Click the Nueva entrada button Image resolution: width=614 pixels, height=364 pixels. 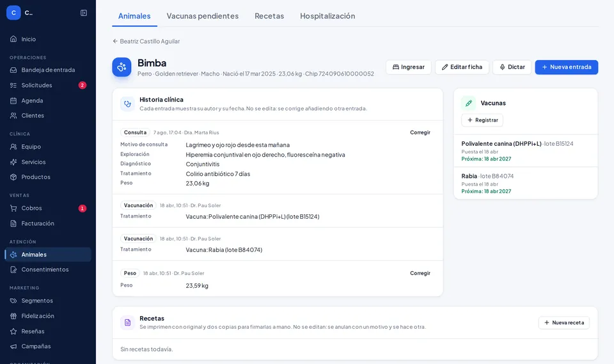click(566, 67)
